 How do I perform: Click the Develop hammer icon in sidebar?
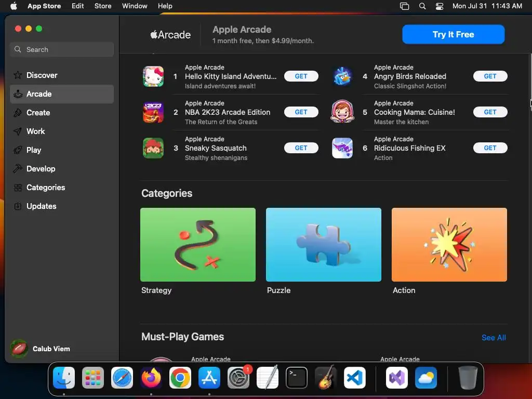click(18, 169)
